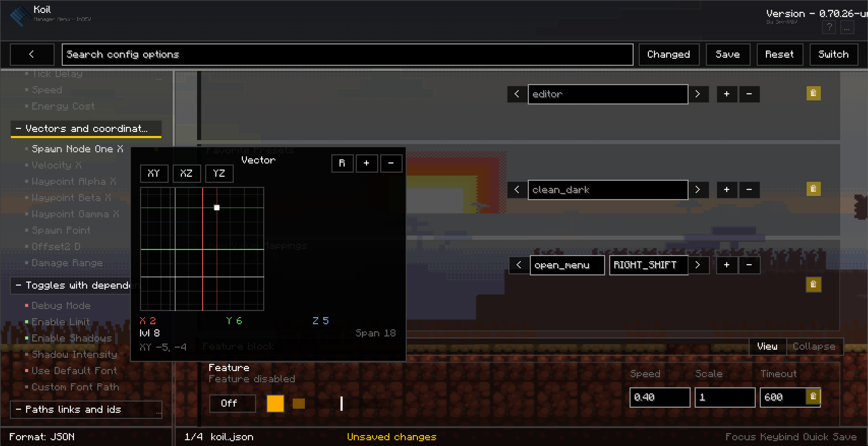
Task: Delete the editor entry with its trash icon
Action: point(813,93)
